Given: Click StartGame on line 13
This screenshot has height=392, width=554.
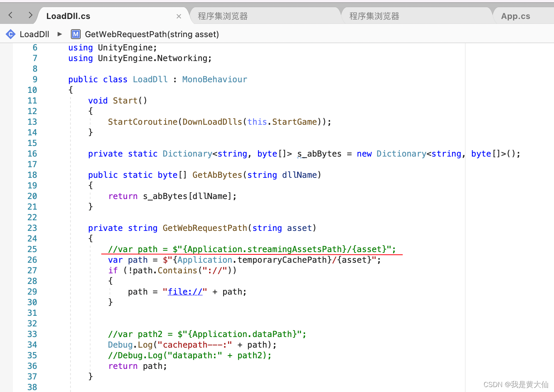Looking at the screenshot, I should pos(294,122).
